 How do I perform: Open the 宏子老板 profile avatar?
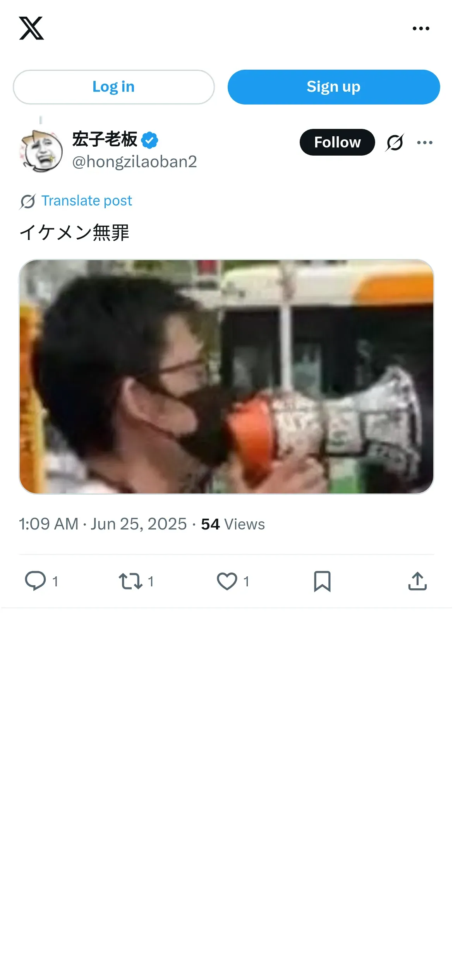pyautogui.click(x=41, y=151)
